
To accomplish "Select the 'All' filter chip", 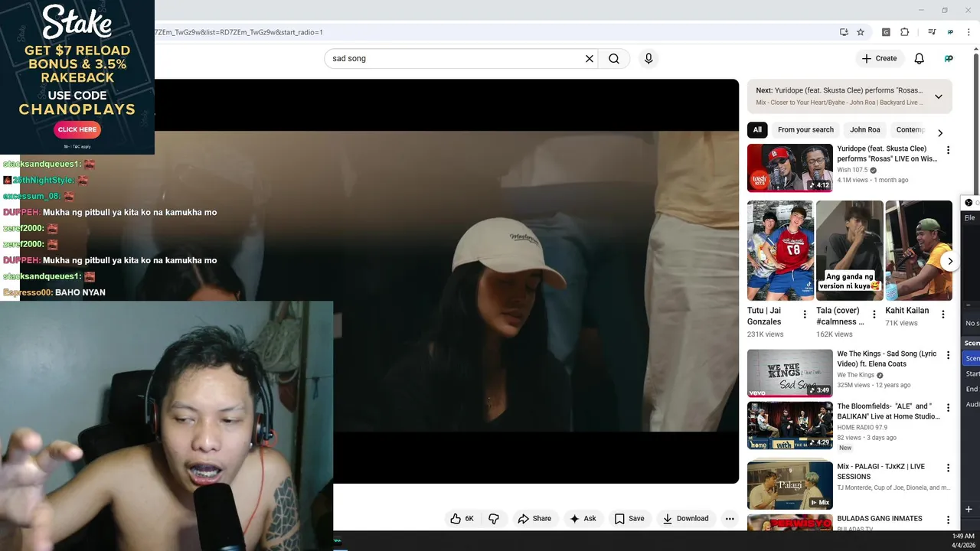I will (x=757, y=130).
